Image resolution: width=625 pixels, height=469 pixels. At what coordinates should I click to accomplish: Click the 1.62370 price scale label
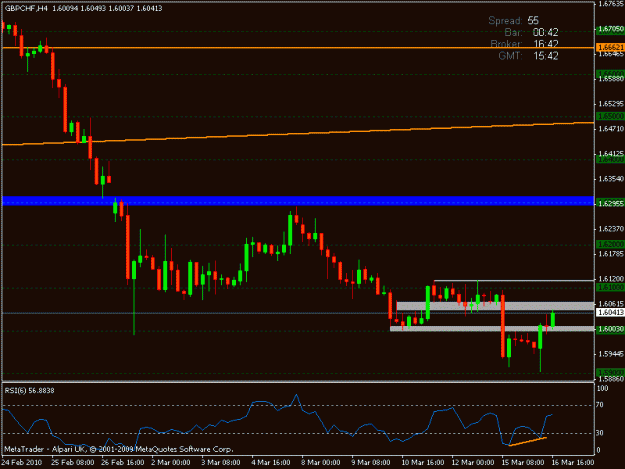point(611,229)
